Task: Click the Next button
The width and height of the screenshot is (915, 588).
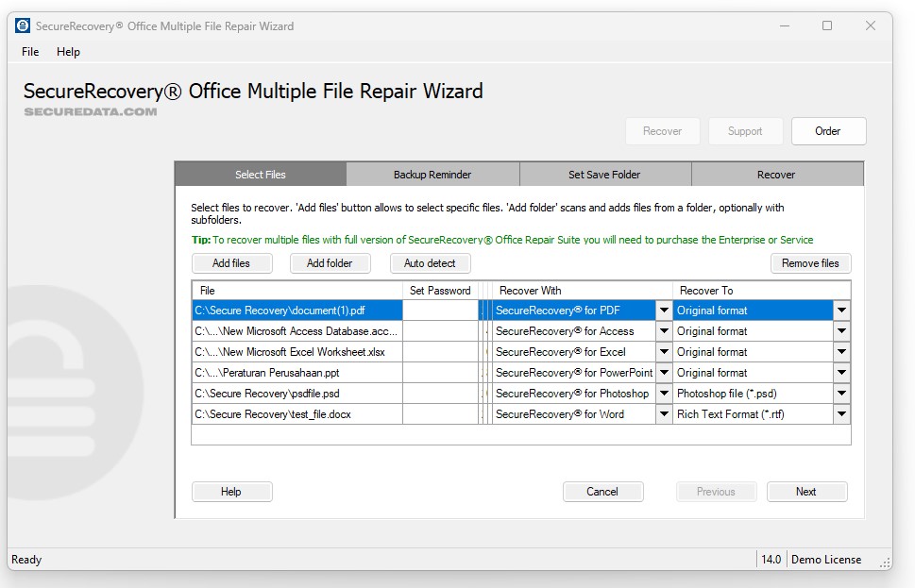Action: click(x=806, y=492)
